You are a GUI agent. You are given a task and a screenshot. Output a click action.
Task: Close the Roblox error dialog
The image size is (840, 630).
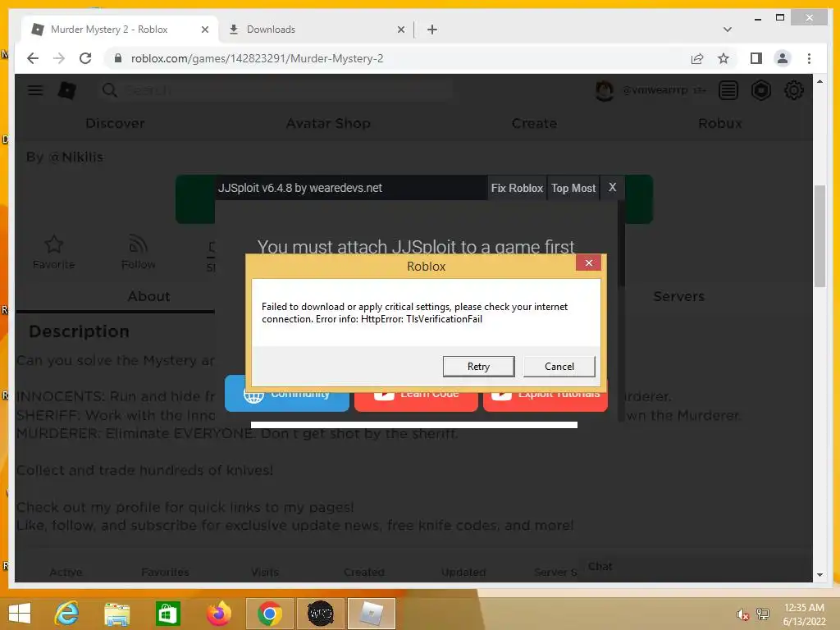click(588, 263)
